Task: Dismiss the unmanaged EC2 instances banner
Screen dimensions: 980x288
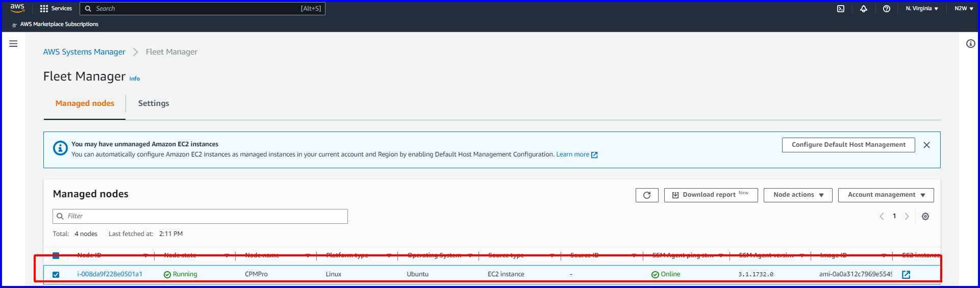Action: pos(926,145)
